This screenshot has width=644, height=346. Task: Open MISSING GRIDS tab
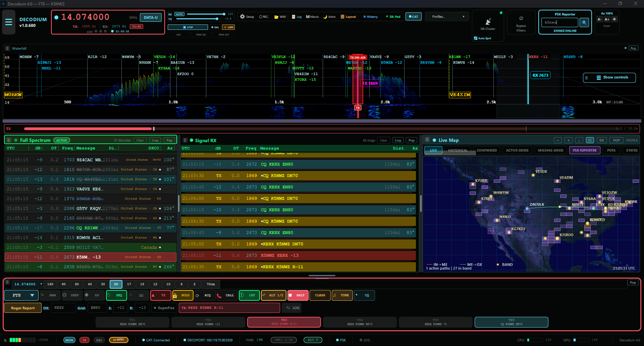[x=550, y=150]
